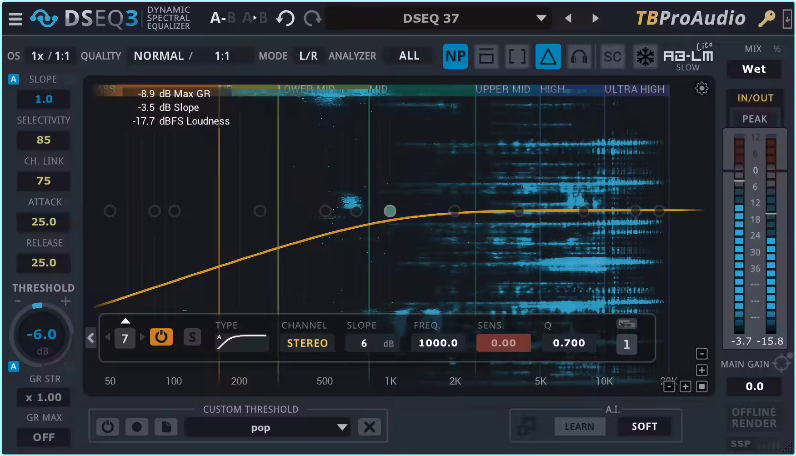Edit the Q 0.700 value
Viewport: 796px width, 456px height.
[569, 343]
